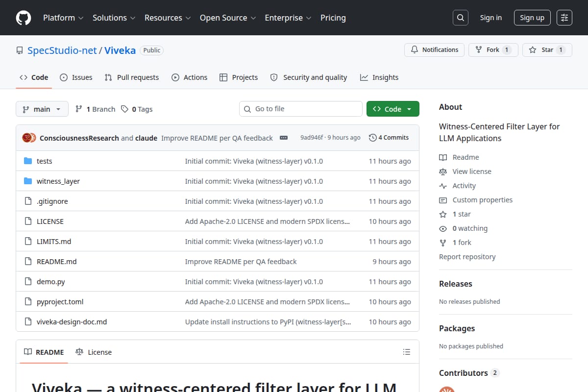Open the Viveka repository name link

[120, 50]
